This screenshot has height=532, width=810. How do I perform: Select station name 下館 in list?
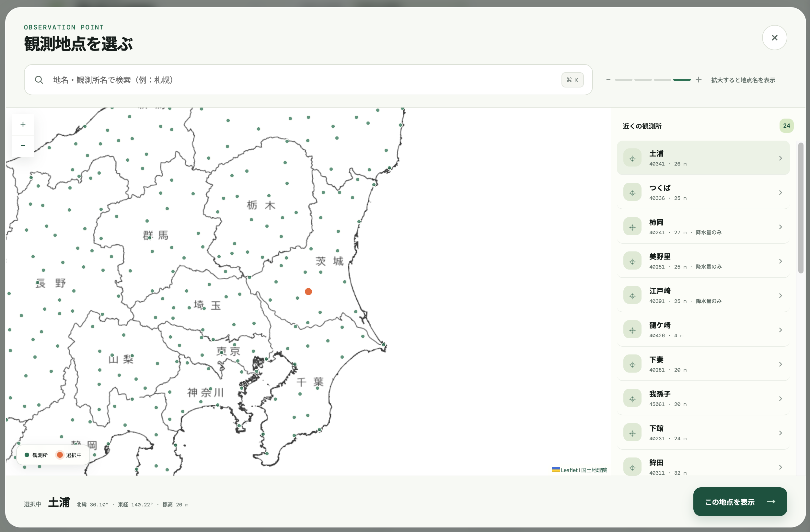pyautogui.click(x=656, y=429)
